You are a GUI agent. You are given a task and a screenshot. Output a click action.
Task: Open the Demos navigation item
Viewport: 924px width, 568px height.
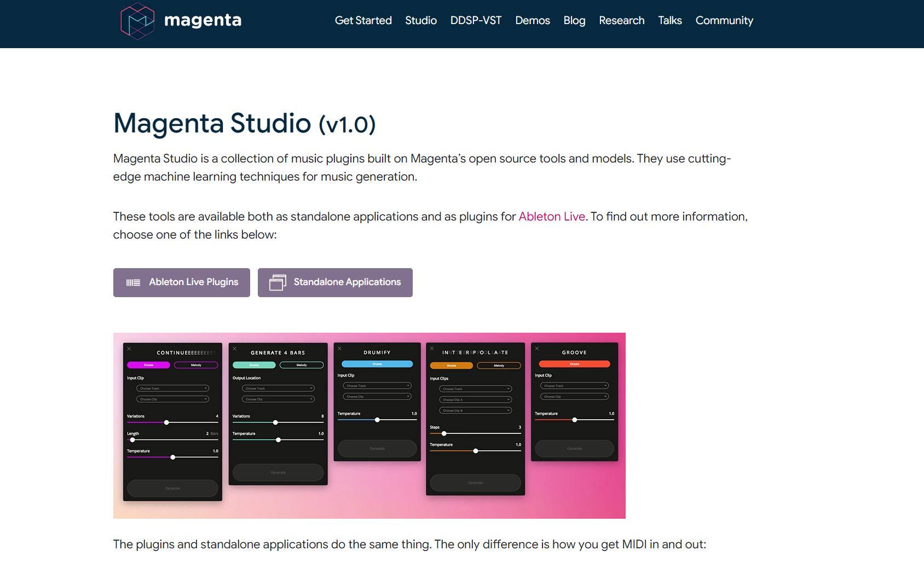click(533, 20)
